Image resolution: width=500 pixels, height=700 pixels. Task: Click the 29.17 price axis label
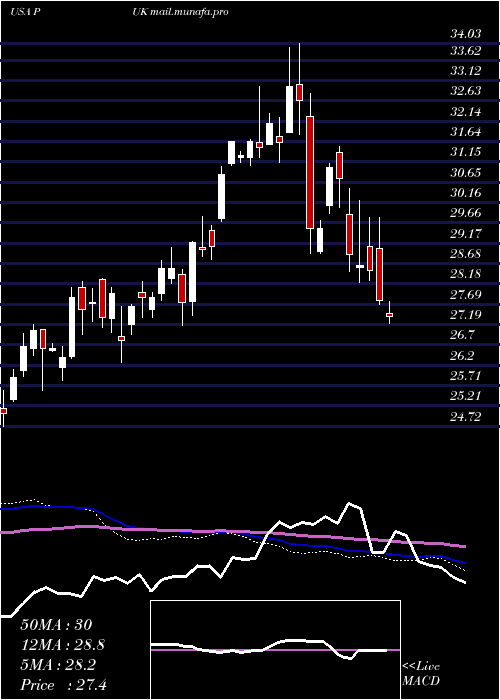(x=465, y=233)
